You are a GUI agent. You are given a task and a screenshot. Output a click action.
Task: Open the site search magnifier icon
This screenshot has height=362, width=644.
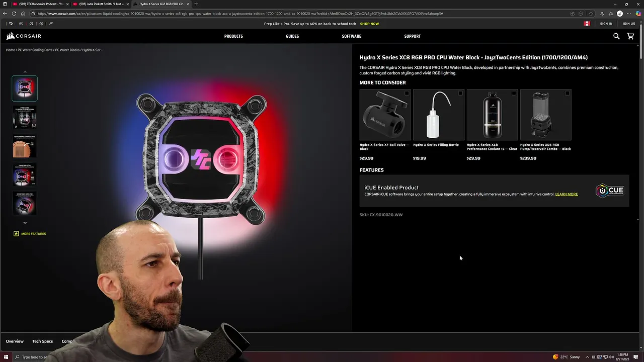tap(616, 36)
